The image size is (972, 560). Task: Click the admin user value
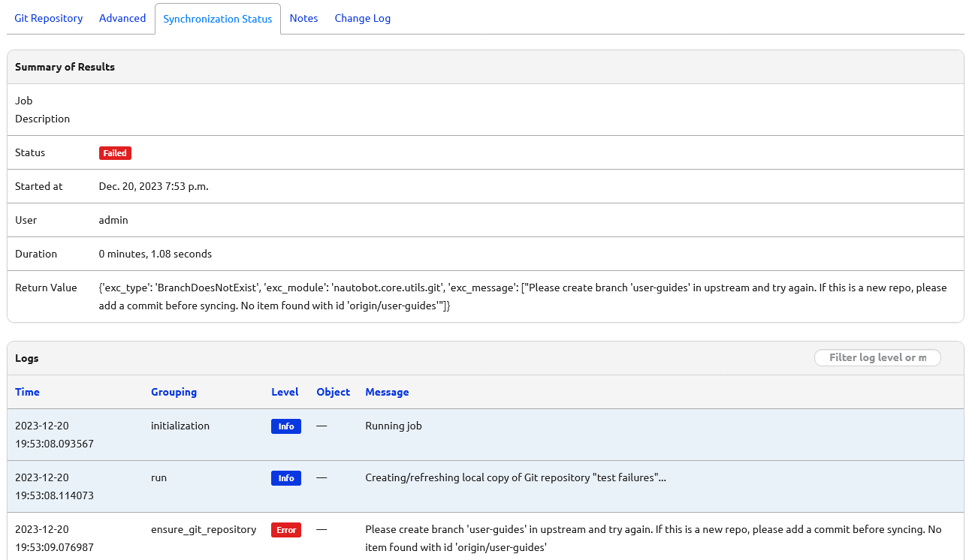tap(113, 220)
